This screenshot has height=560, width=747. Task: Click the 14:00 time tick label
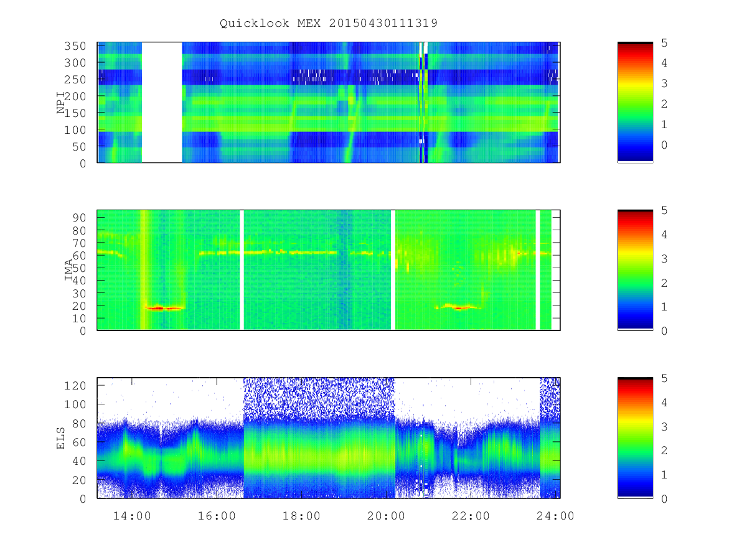click(x=132, y=516)
